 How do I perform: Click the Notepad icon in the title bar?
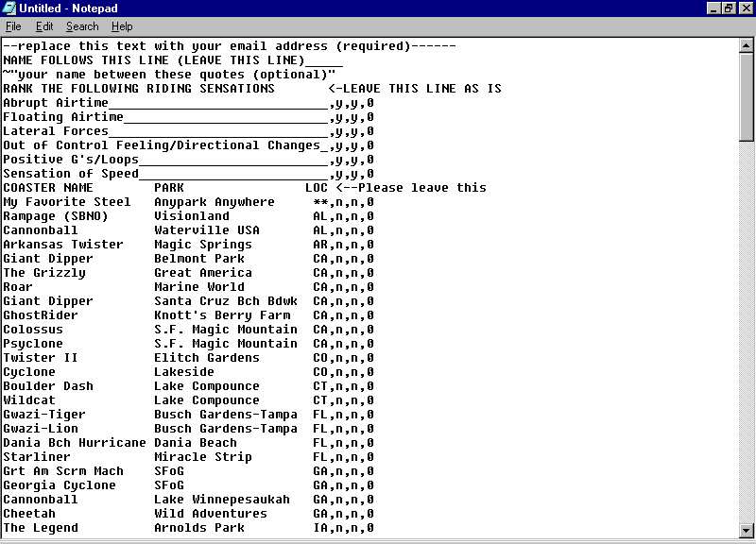coord(9,8)
